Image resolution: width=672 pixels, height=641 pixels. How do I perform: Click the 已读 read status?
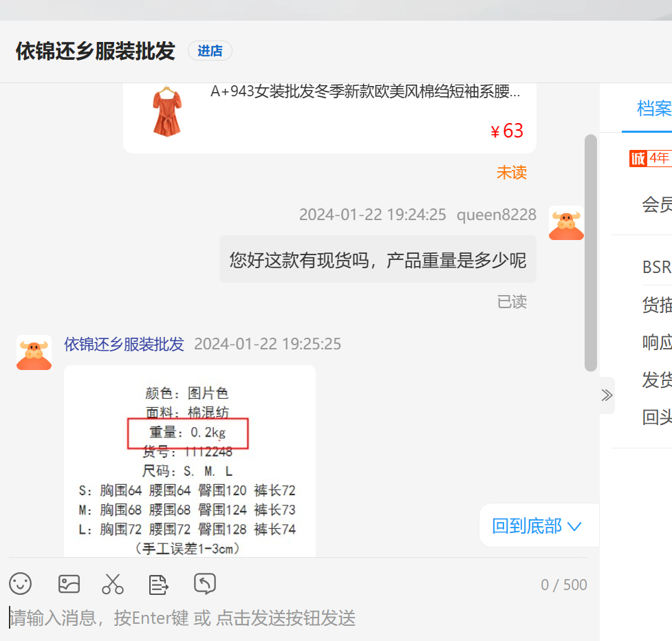(x=512, y=302)
